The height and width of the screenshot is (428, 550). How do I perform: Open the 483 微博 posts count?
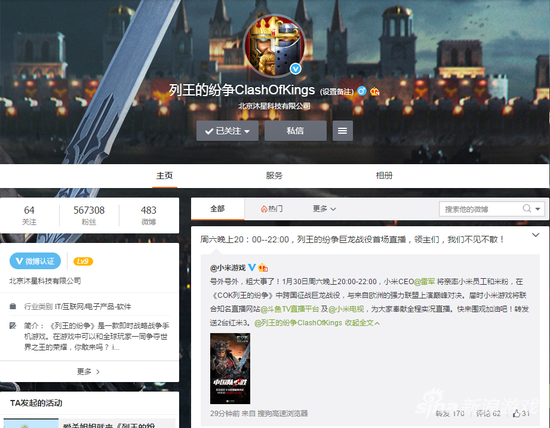pyautogui.click(x=148, y=215)
